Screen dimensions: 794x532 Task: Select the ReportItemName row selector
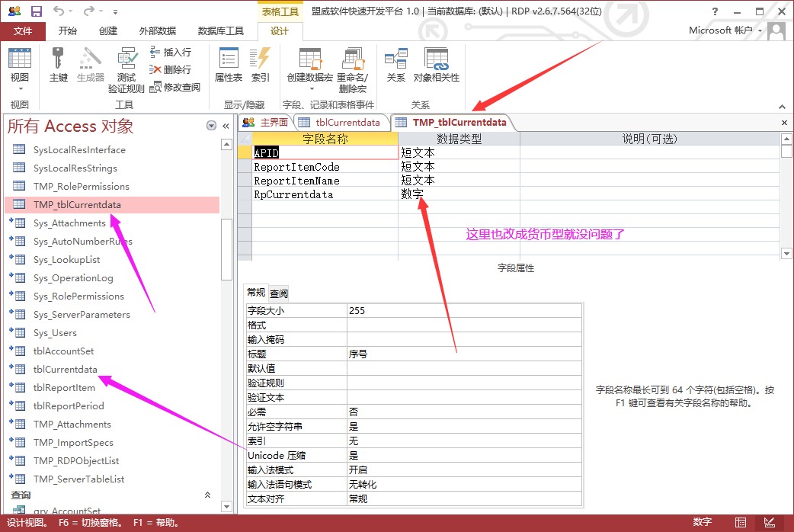245,181
